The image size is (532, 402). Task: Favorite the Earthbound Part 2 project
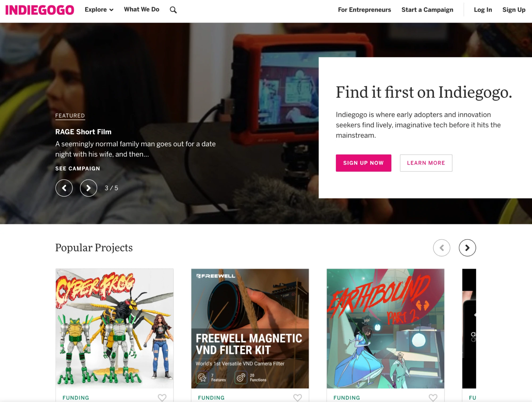[433, 397]
